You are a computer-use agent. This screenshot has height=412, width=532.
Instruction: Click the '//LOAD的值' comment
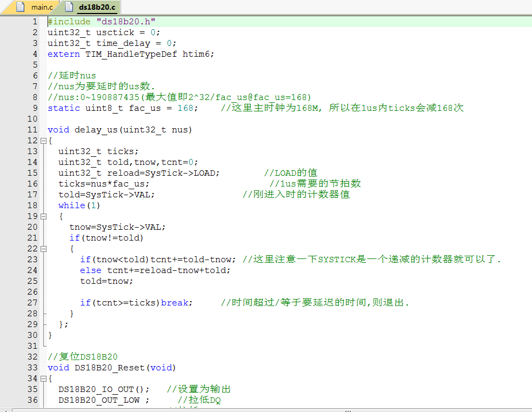(x=291, y=173)
